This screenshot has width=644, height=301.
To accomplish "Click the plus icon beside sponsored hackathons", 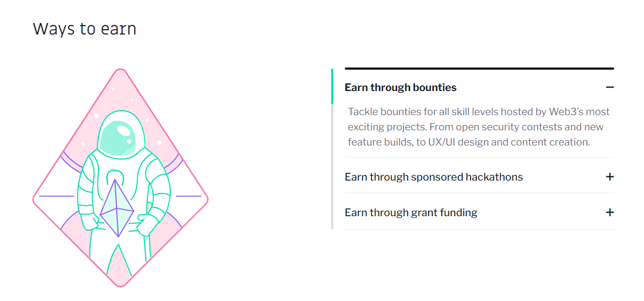I will click(x=609, y=177).
